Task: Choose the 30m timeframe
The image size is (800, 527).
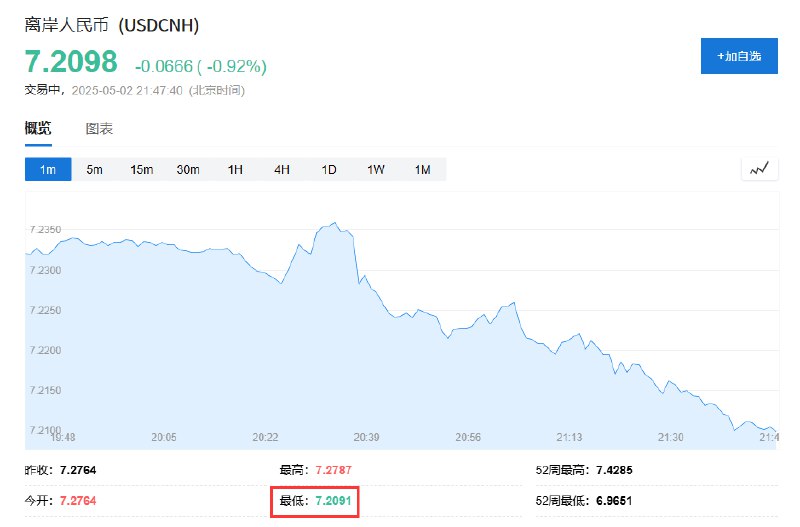Action: pos(188,169)
